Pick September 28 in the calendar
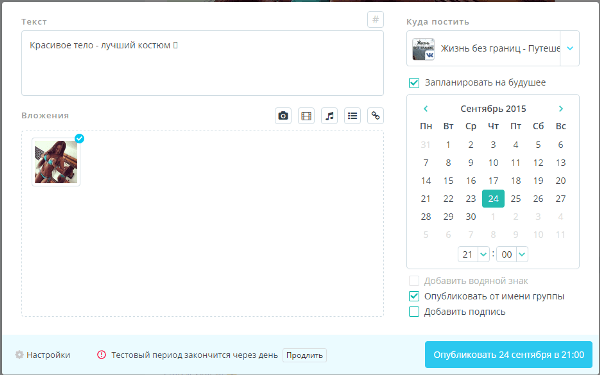This screenshot has width=600, height=375. (426, 217)
